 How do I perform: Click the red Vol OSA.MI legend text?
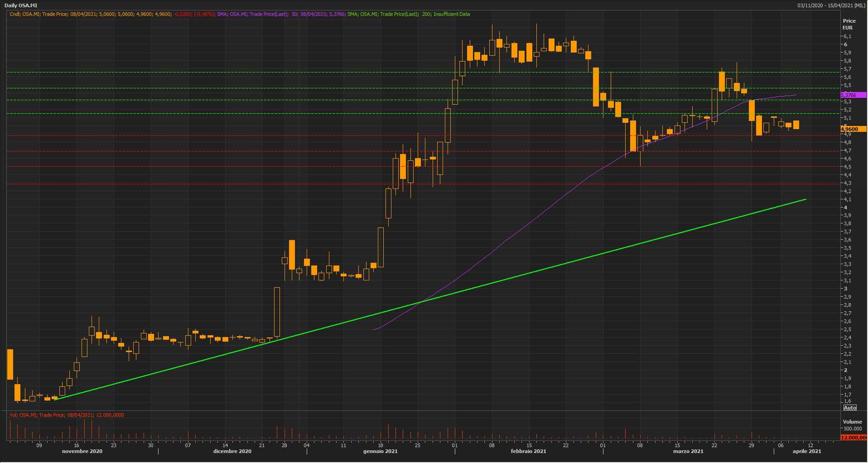pyautogui.click(x=67, y=415)
